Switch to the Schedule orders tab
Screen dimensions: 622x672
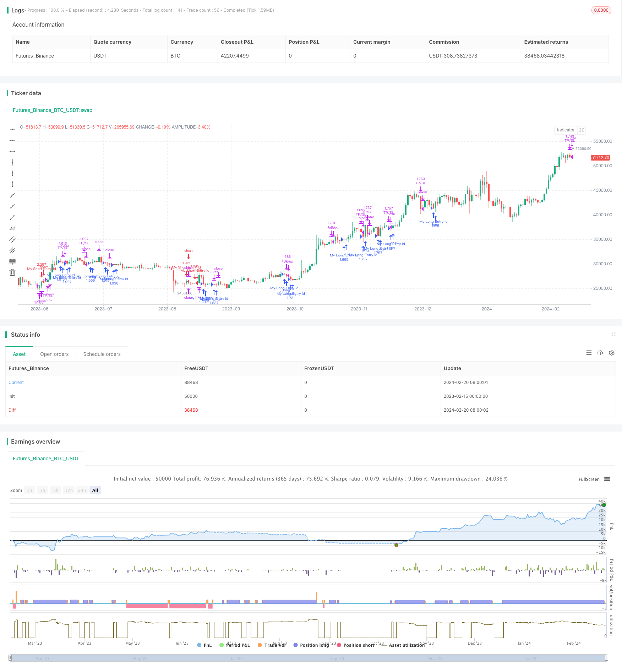(x=102, y=354)
